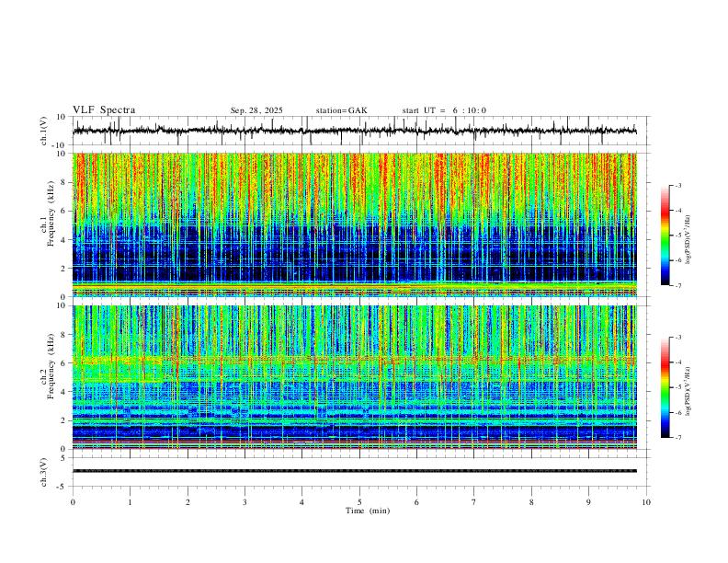Click the 'ch.3(V)' axis label

[x=44, y=472]
